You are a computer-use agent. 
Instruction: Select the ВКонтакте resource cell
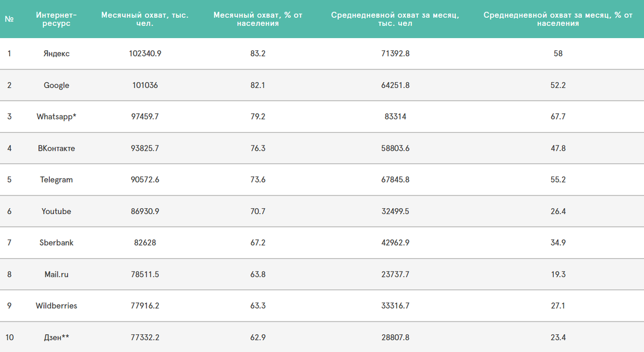[56, 148]
